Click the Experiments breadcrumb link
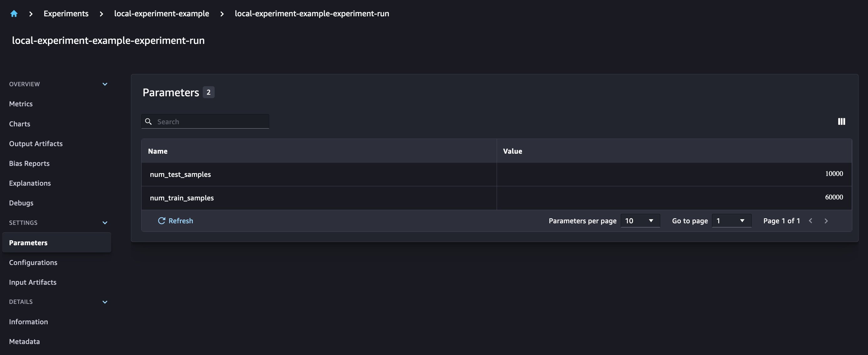Image resolution: width=868 pixels, height=355 pixels. coord(66,14)
